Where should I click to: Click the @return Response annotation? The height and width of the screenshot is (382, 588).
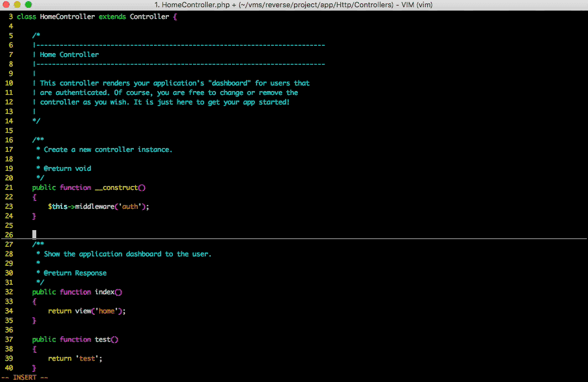point(75,273)
